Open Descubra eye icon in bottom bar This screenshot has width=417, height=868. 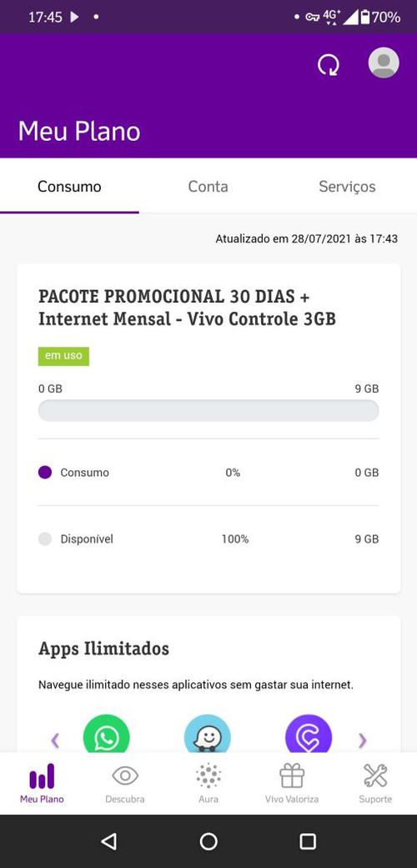coord(125,775)
